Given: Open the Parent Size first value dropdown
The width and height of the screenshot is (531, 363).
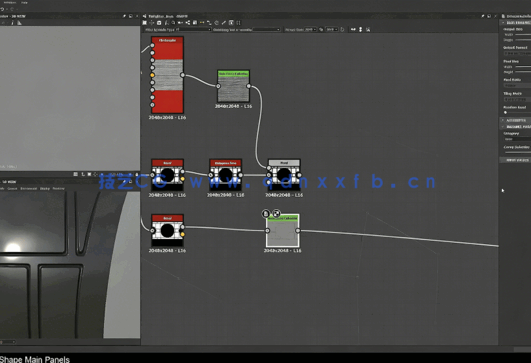Looking at the screenshot, I should pos(310,29).
